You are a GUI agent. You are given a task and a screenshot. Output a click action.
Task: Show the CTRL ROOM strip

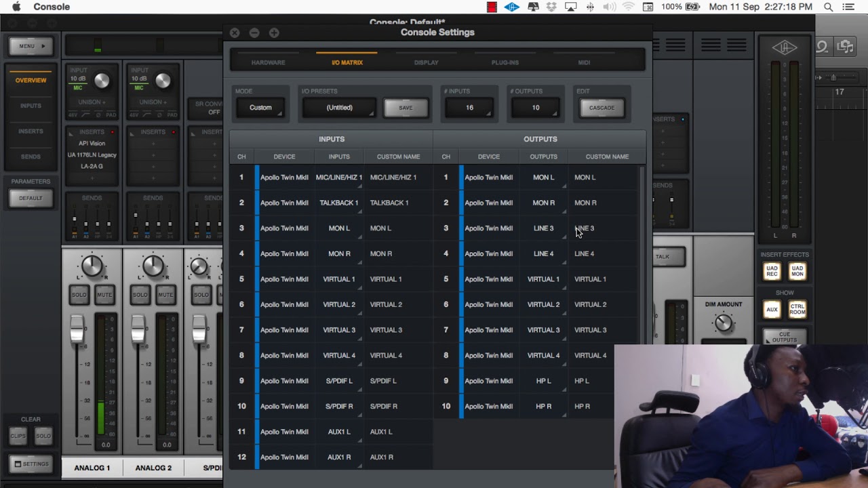(797, 310)
